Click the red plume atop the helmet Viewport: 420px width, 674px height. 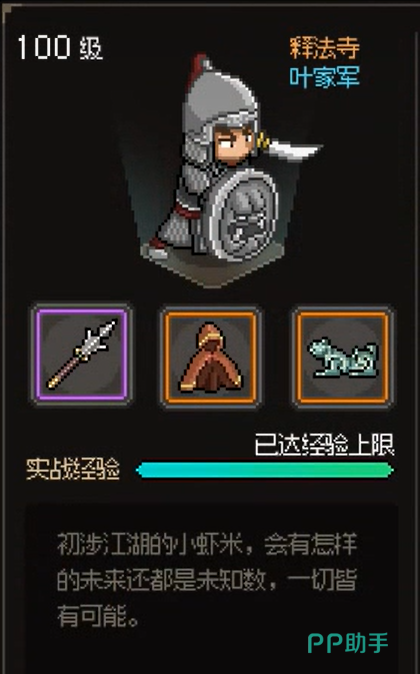199,67
